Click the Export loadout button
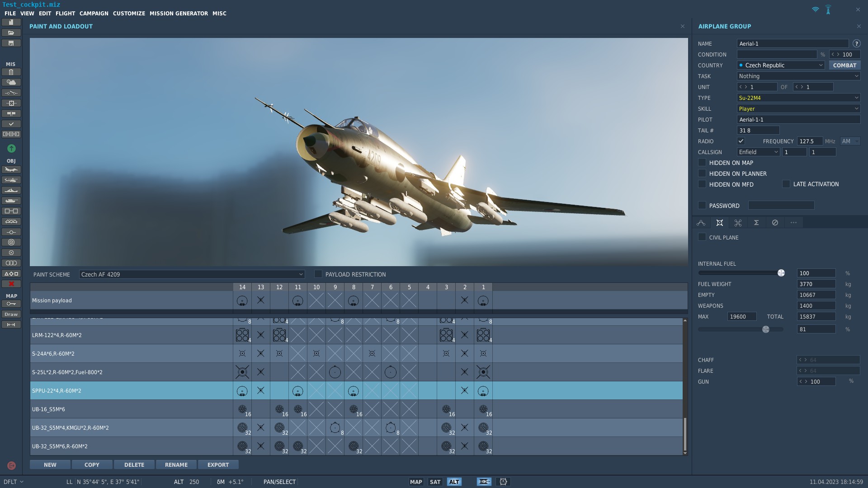Viewport: 868px width, 488px height. (218, 465)
